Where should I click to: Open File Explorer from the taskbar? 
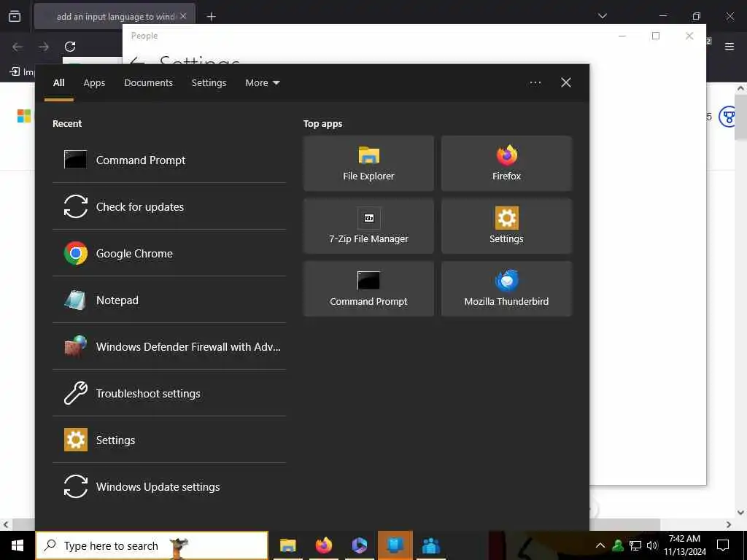pyautogui.click(x=287, y=545)
